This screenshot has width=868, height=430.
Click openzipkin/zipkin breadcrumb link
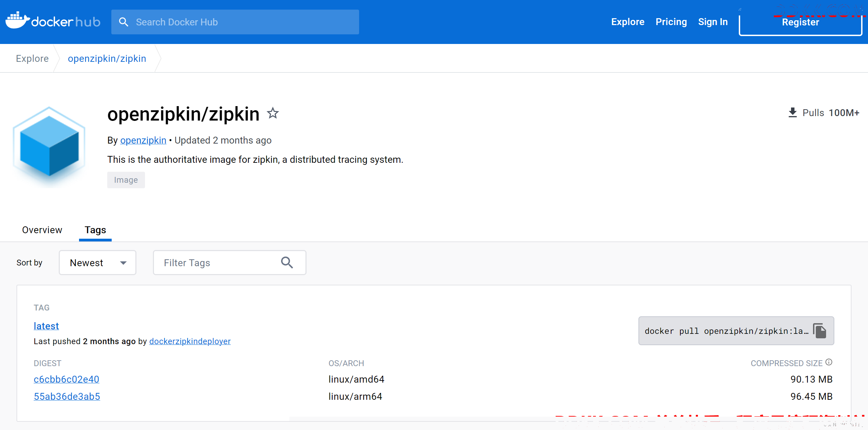107,58
